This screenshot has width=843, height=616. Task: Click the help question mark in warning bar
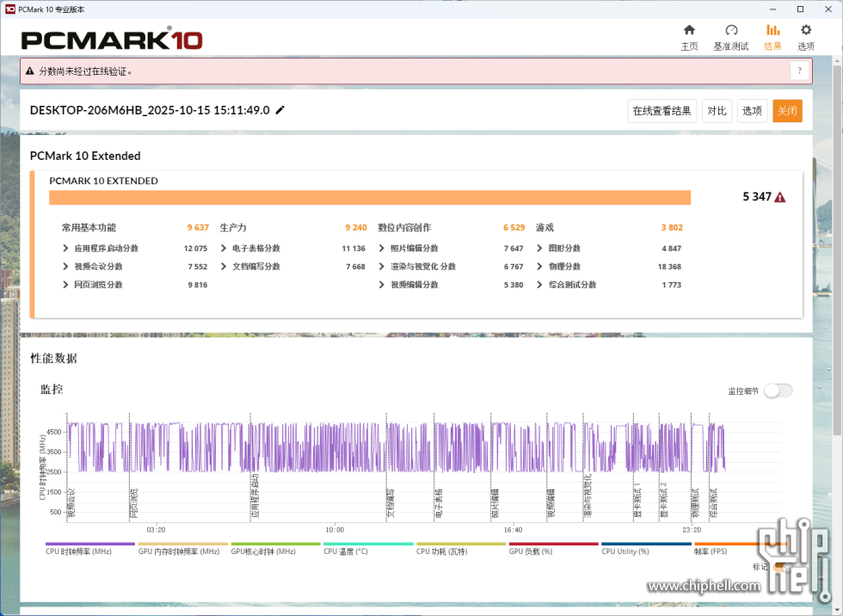click(799, 71)
